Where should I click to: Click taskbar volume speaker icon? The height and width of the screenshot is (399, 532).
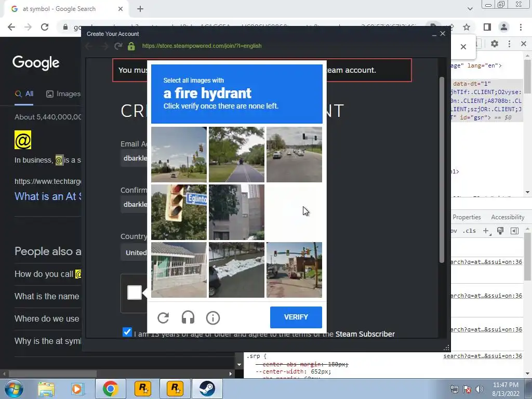[x=480, y=389]
